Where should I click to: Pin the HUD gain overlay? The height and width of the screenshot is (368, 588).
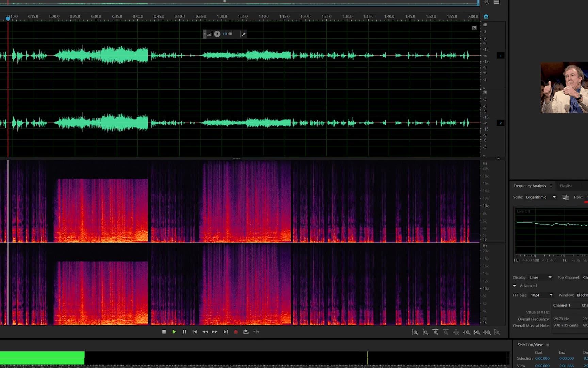pyautogui.click(x=244, y=34)
